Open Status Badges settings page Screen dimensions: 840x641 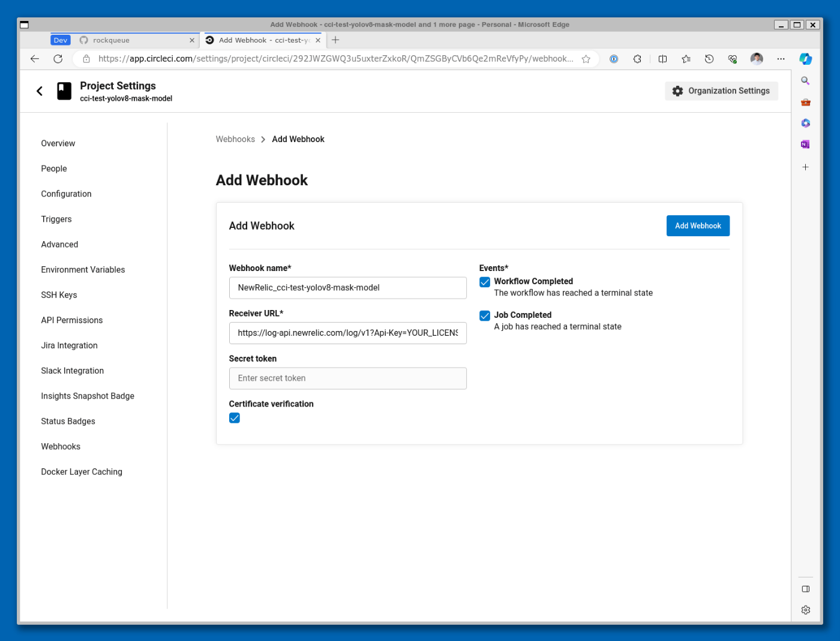click(x=68, y=421)
